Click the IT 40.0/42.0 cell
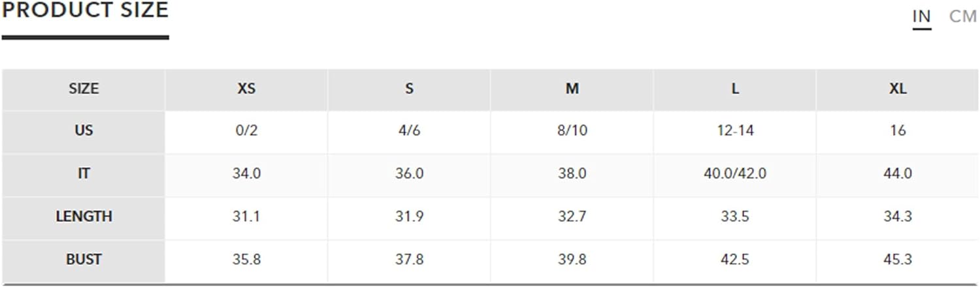 pyautogui.click(x=735, y=174)
